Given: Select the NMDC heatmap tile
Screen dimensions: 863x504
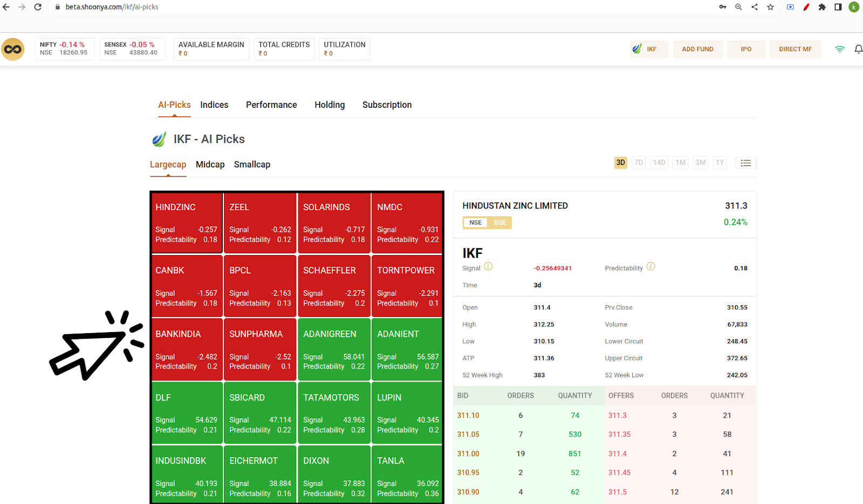Looking at the screenshot, I should click(407, 223).
